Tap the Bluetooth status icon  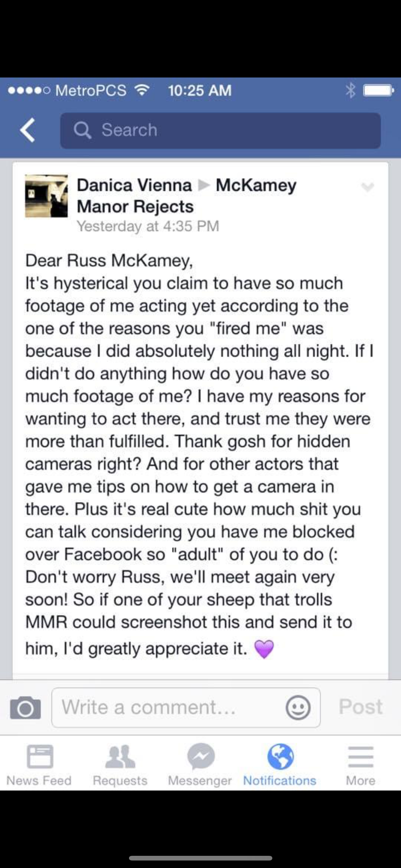[x=350, y=90]
